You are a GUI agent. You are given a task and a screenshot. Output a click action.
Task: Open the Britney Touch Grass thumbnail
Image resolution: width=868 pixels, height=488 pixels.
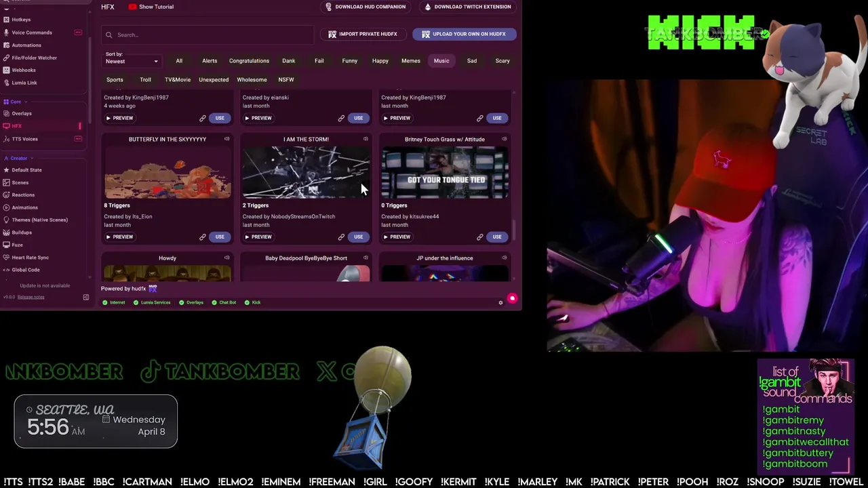click(445, 172)
